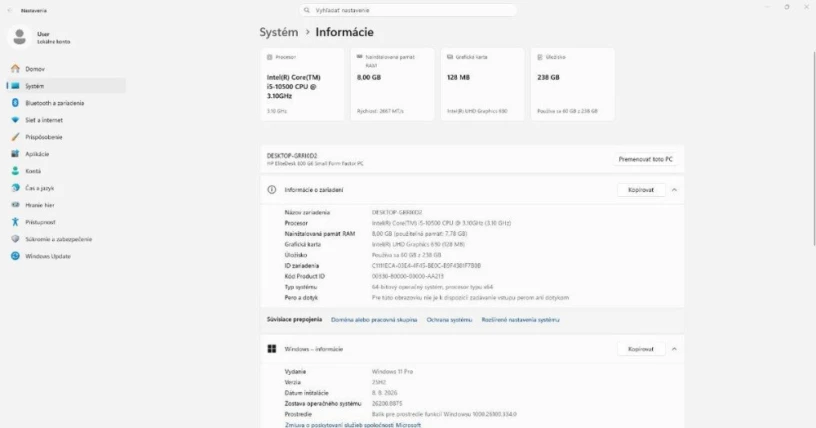Click the Windows Update icon
Viewport: 816px width, 428px height.
(15, 256)
